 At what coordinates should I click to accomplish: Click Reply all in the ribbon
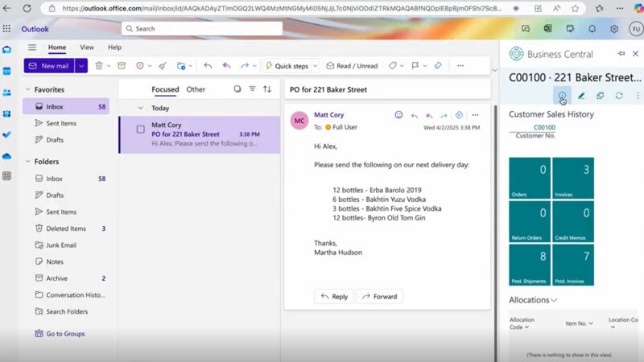(x=226, y=66)
